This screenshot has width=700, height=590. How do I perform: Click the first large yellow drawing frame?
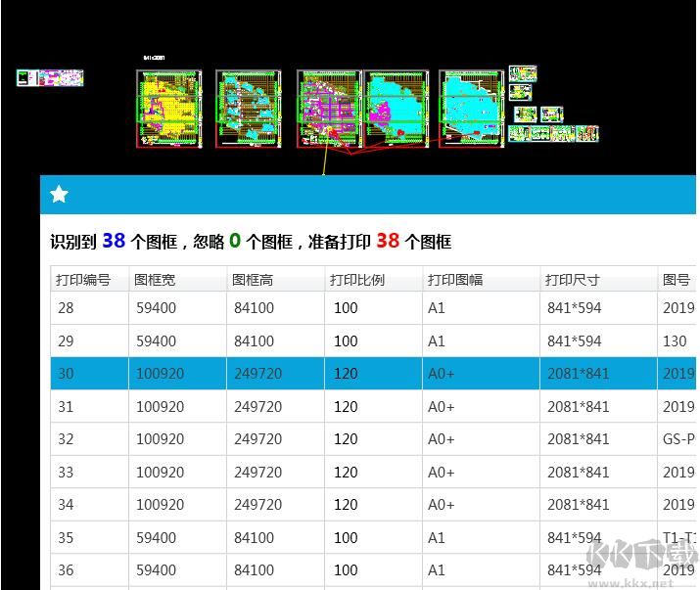coord(168,108)
